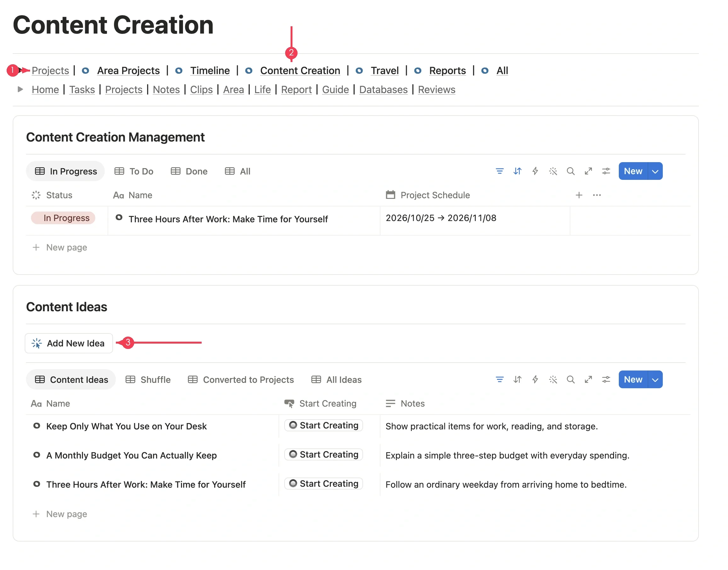Select the All Ideas tab

pos(336,380)
